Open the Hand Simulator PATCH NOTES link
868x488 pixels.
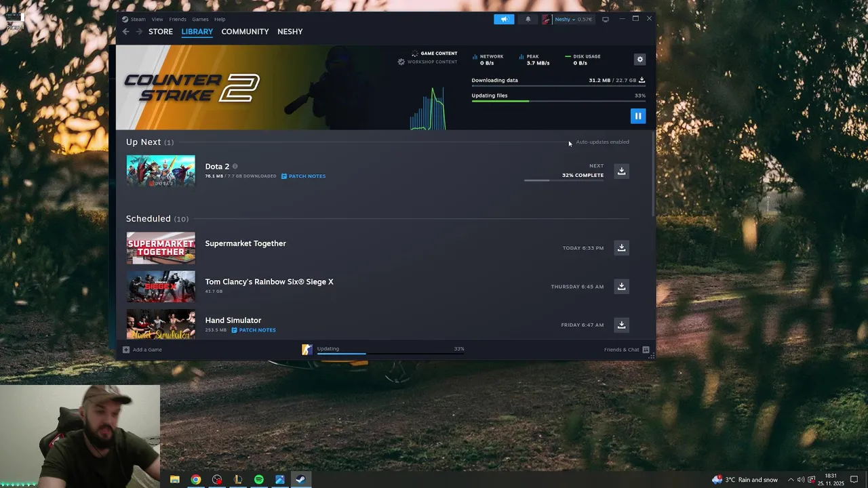pos(254,330)
